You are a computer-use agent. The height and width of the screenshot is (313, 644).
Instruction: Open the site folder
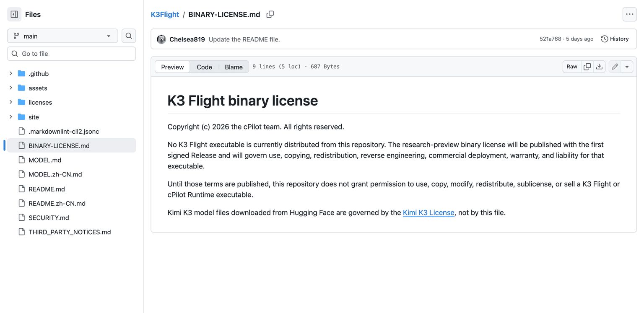34,117
